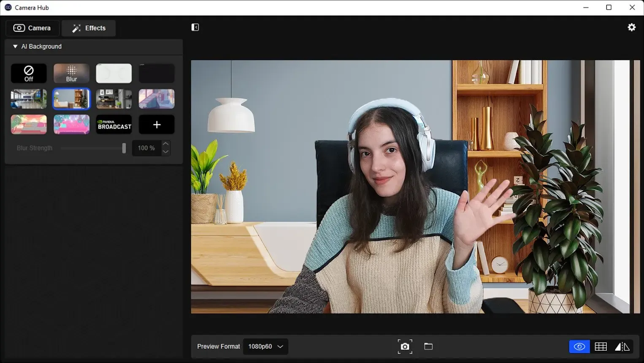
Task: Select the Blur background effect
Action: pos(71,74)
